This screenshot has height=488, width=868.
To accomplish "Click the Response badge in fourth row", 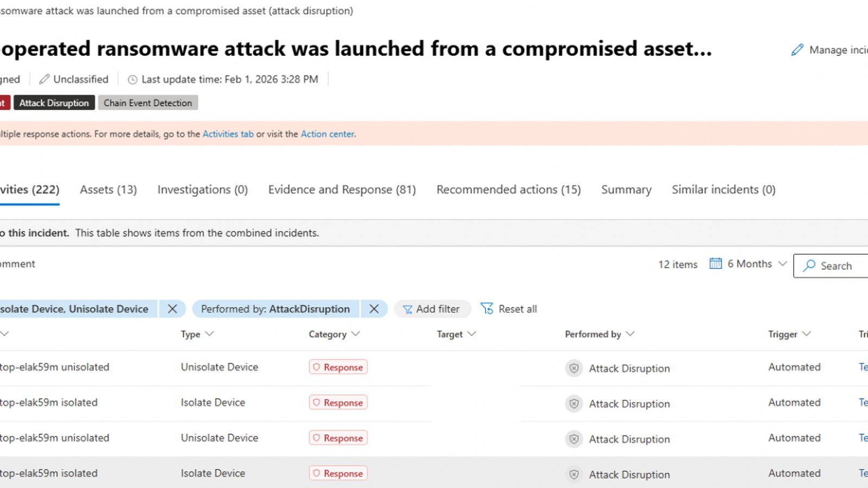I will [x=339, y=473].
